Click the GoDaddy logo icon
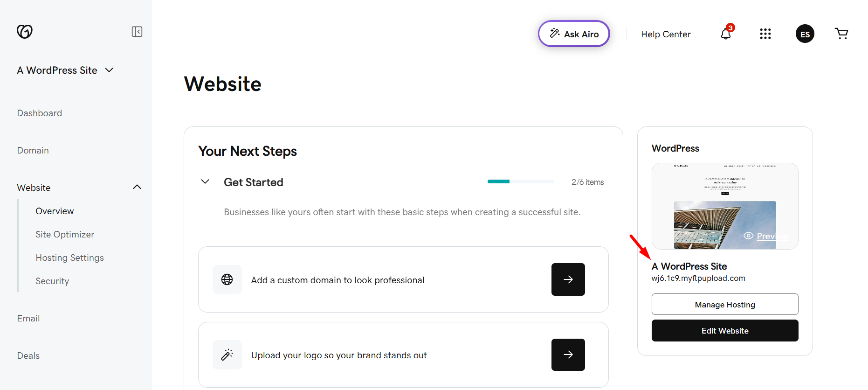The width and height of the screenshot is (868, 390). [25, 31]
